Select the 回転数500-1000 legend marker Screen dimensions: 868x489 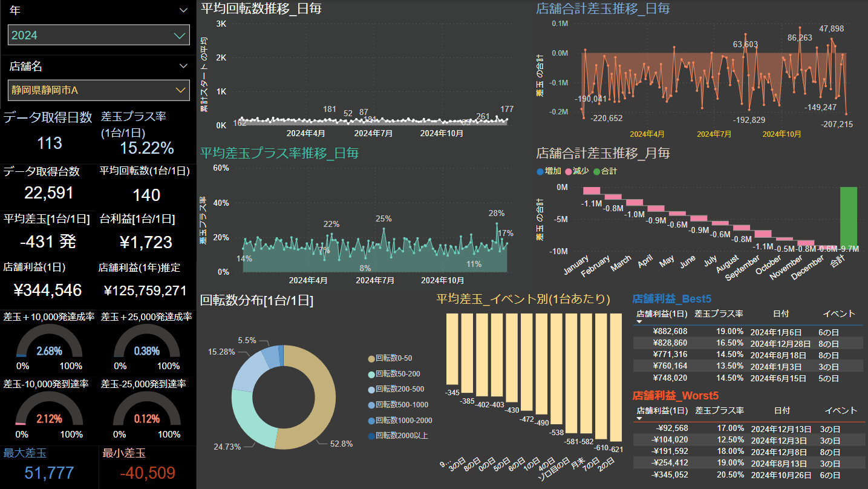point(371,405)
